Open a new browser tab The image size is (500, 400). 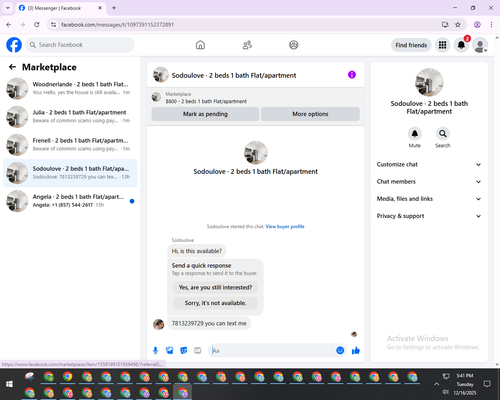(114, 8)
